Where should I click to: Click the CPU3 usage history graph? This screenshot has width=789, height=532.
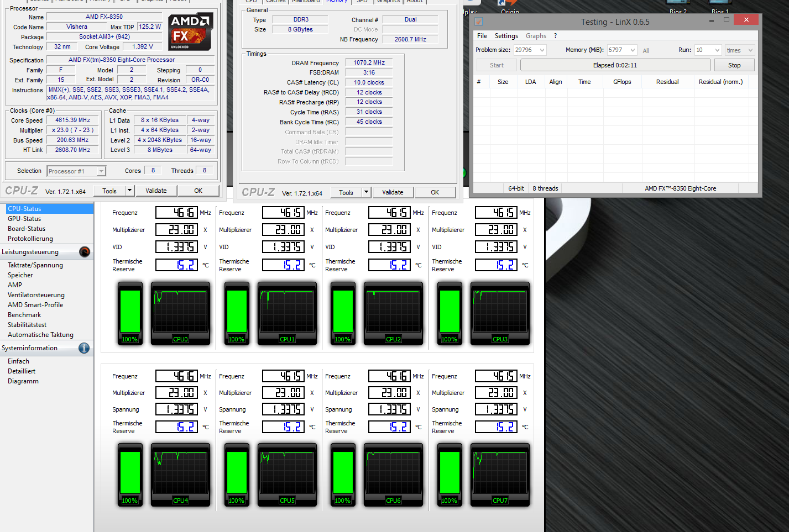pyautogui.click(x=500, y=313)
